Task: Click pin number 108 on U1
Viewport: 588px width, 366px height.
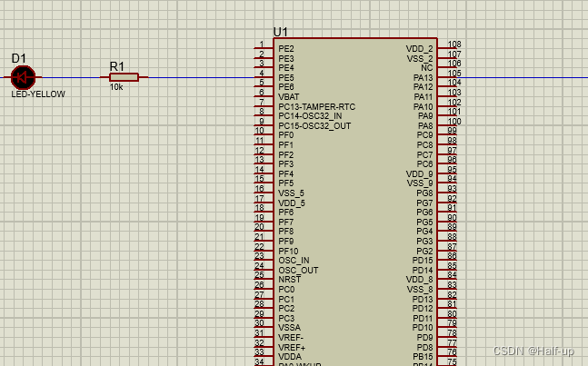Action: click(454, 45)
